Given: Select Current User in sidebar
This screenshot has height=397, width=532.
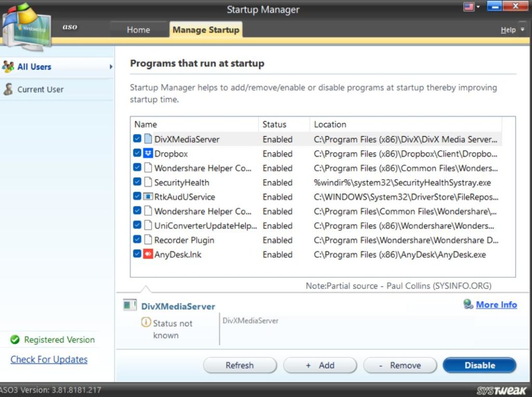Looking at the screenshot, I should pyautogui.click(x=57, y=89).
